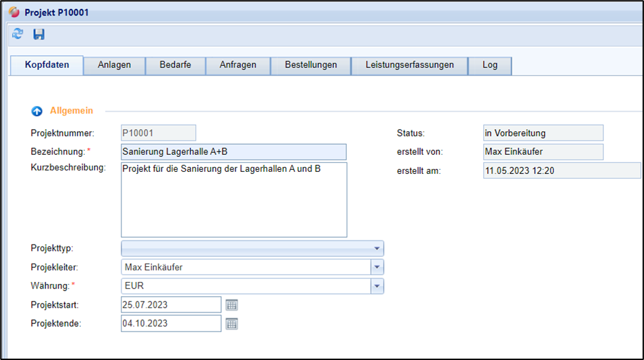Collapse the Allgemein section arrow

tap(37, 111)
